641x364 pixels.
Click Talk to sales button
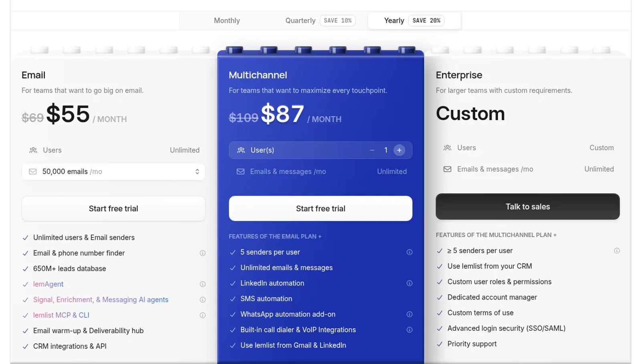(x=528, y=207)
